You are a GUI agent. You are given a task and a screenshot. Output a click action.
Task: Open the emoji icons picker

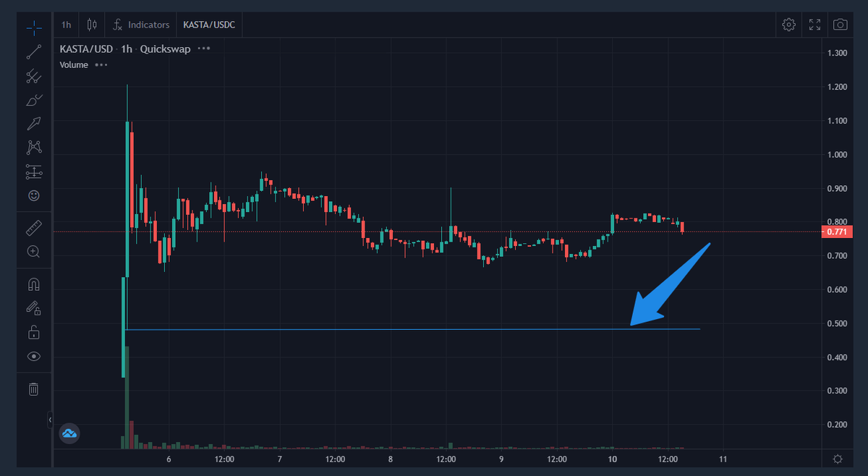point(33,195)
